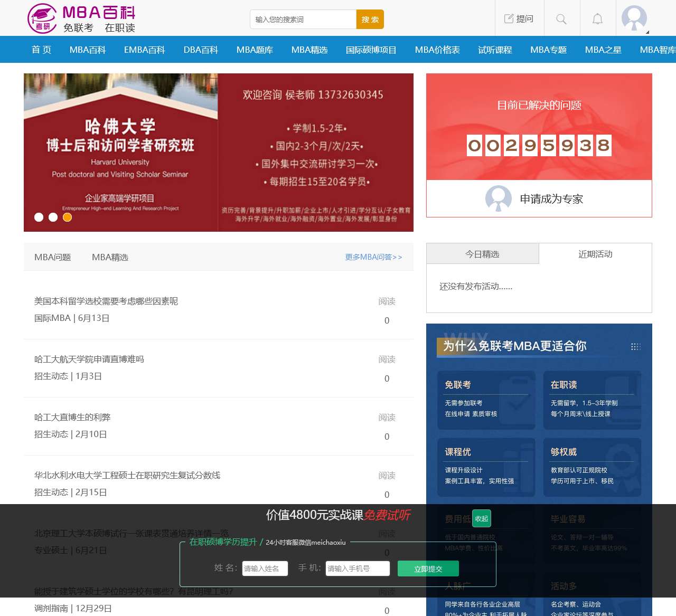The width and height of the screenshot is (676, 616).
Task: Click the MBA百科 site logo
Action: tap(81, 18)
